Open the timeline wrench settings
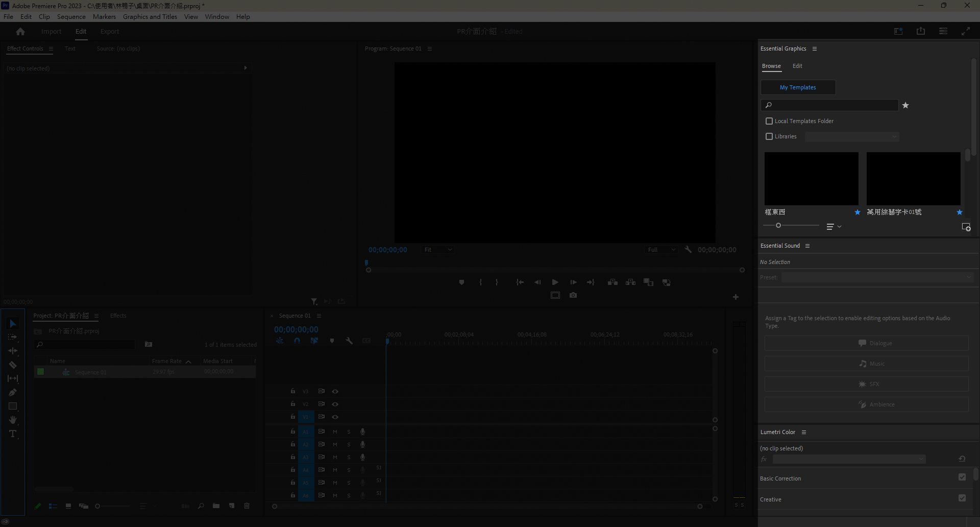This screenshot has width=980, height=527. click(349, 341)
